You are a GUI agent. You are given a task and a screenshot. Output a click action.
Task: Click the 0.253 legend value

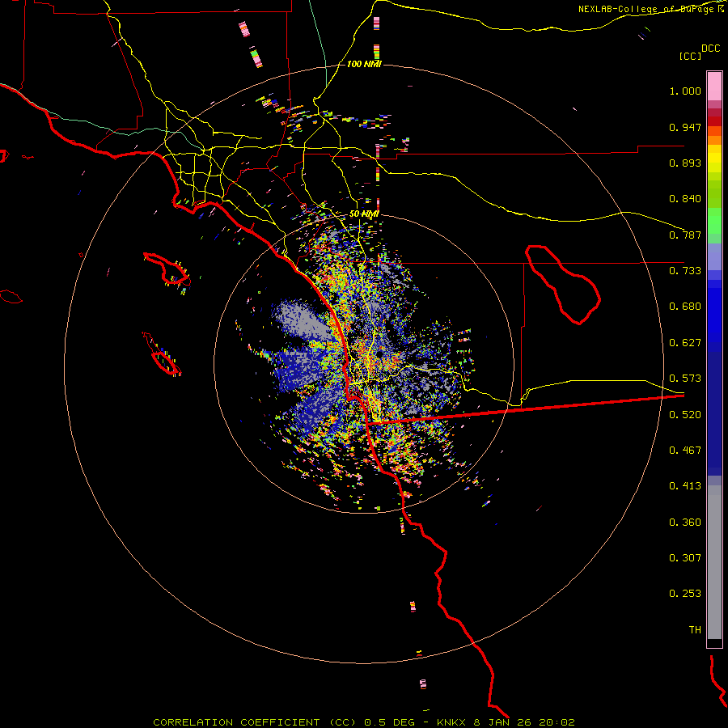(685, 594)
